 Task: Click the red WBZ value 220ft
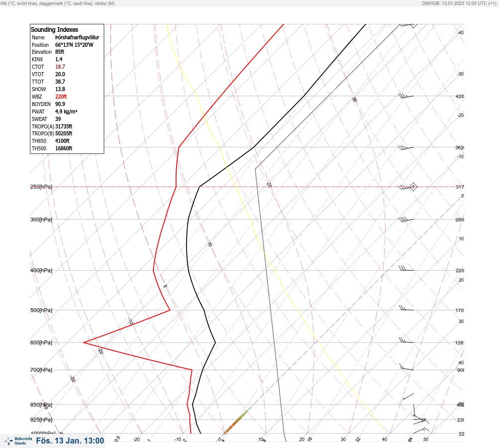[61, 97]
